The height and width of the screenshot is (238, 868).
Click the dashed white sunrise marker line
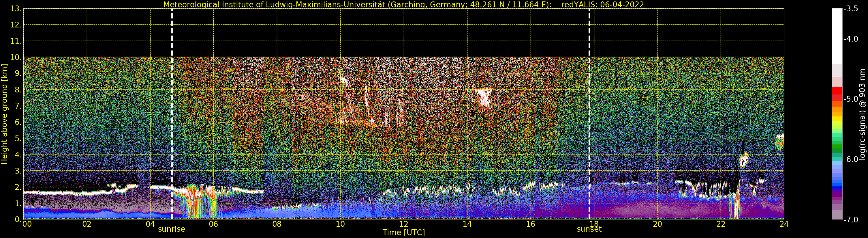point(172,114)
